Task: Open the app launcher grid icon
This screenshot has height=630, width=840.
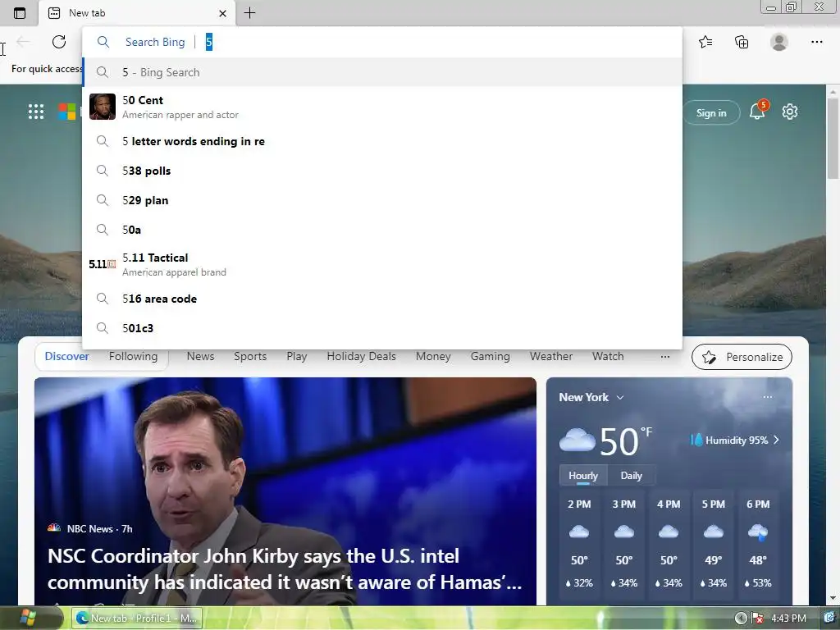Action: point(36,112)
